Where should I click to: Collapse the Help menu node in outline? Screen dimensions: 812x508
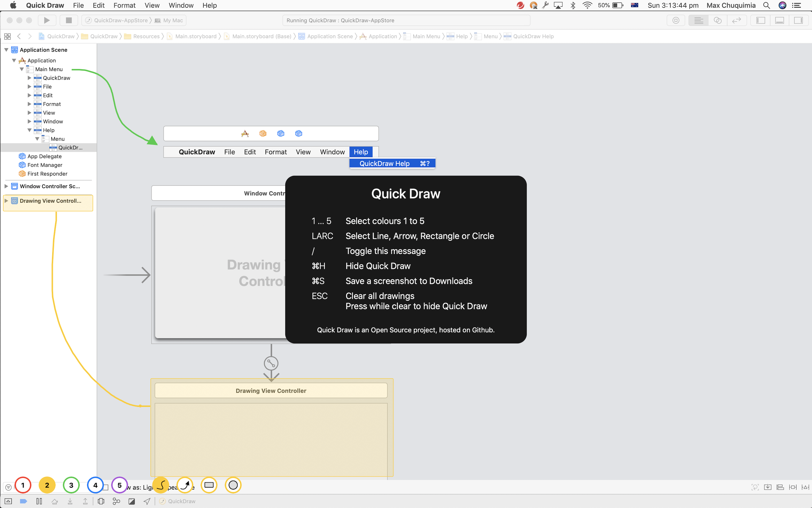pyautogui.click(x=29, y=130)
